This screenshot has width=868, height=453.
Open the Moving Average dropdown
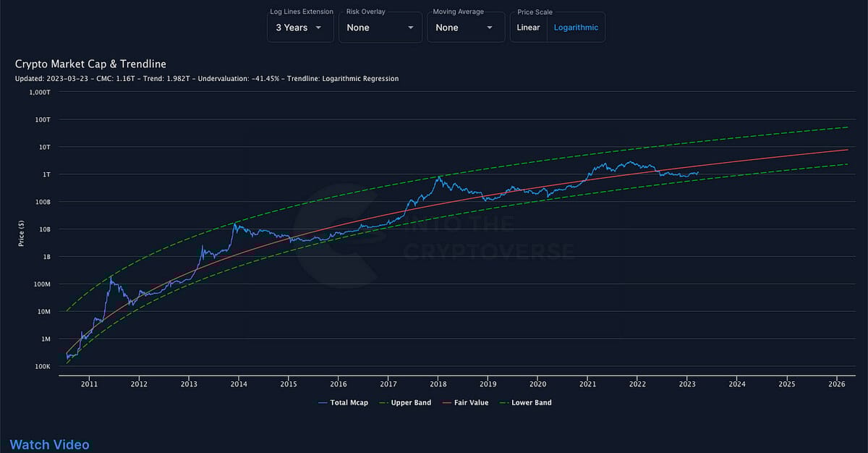(465, 27)
